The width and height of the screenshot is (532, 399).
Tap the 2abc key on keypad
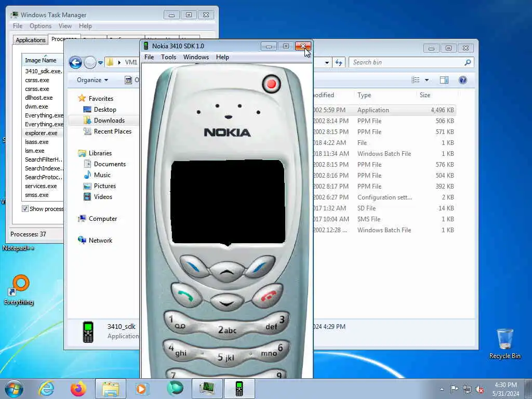click(227, 329)
